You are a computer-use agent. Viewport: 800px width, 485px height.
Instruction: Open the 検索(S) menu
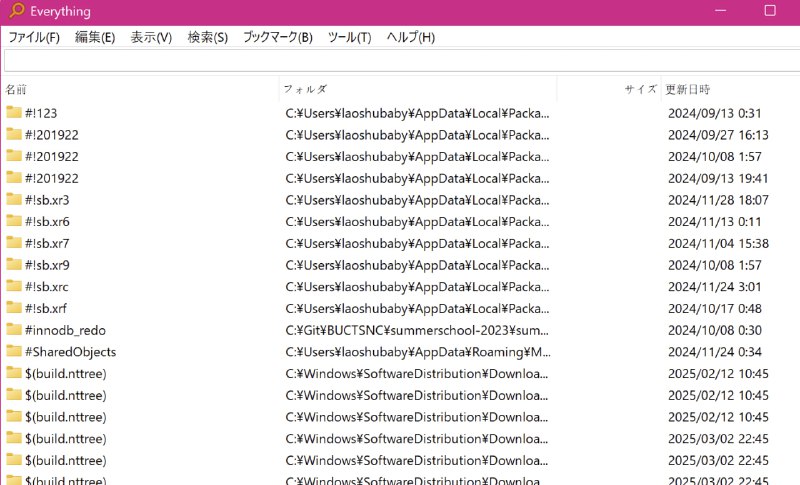tap(208, 37)
